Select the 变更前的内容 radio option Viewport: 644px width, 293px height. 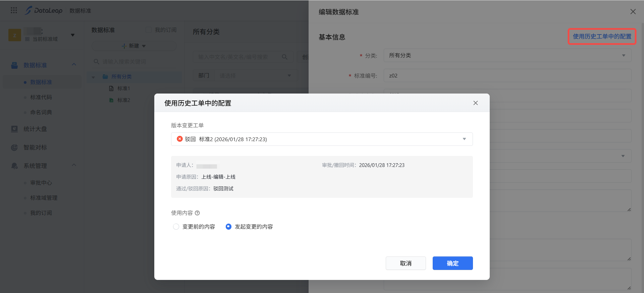coord(176,227)
